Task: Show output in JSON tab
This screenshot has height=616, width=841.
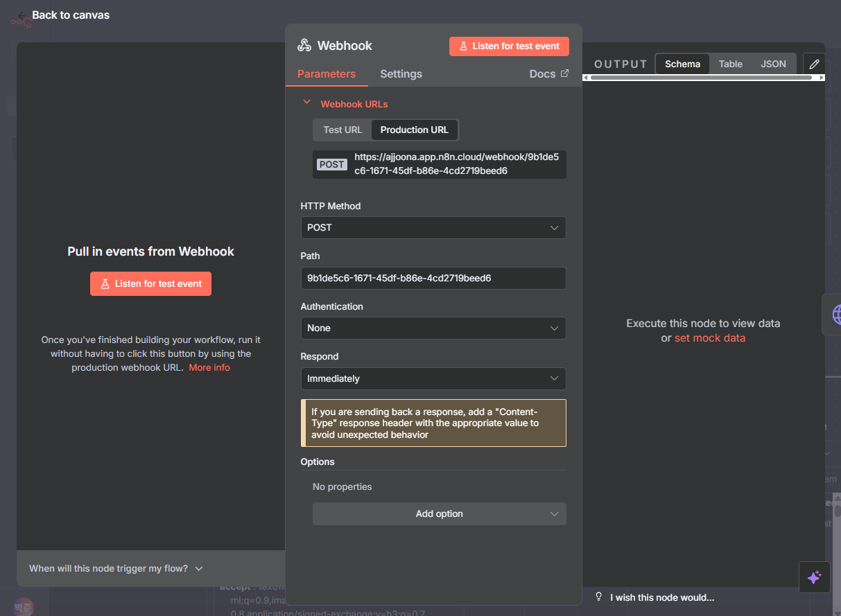Action: click(x=773, y=64)
